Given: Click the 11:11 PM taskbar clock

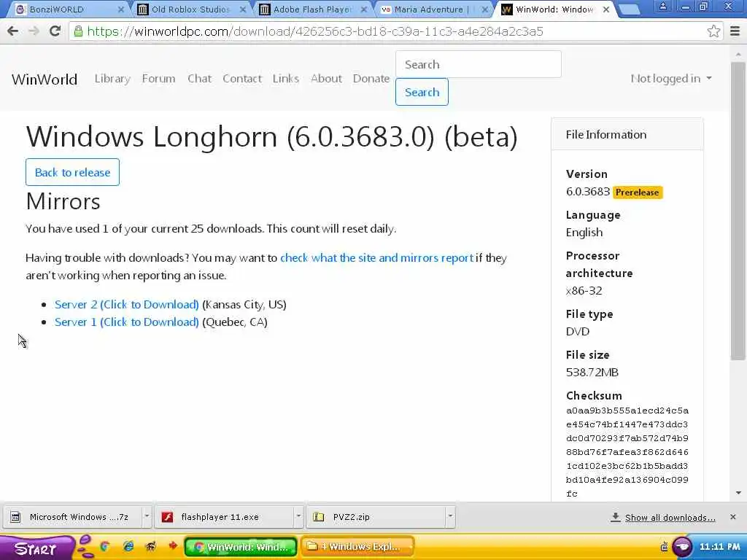Looking at the screenshot, I should (x=719, y=547).
